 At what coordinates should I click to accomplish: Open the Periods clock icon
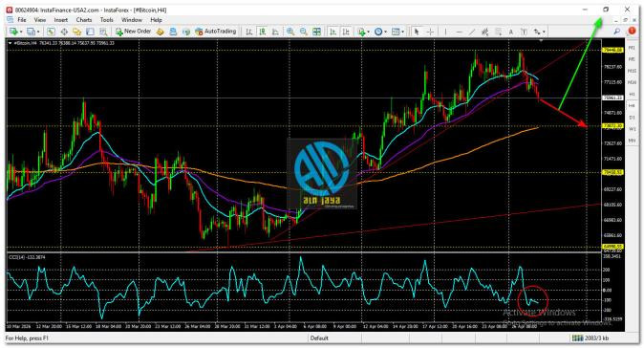(378, 32)
